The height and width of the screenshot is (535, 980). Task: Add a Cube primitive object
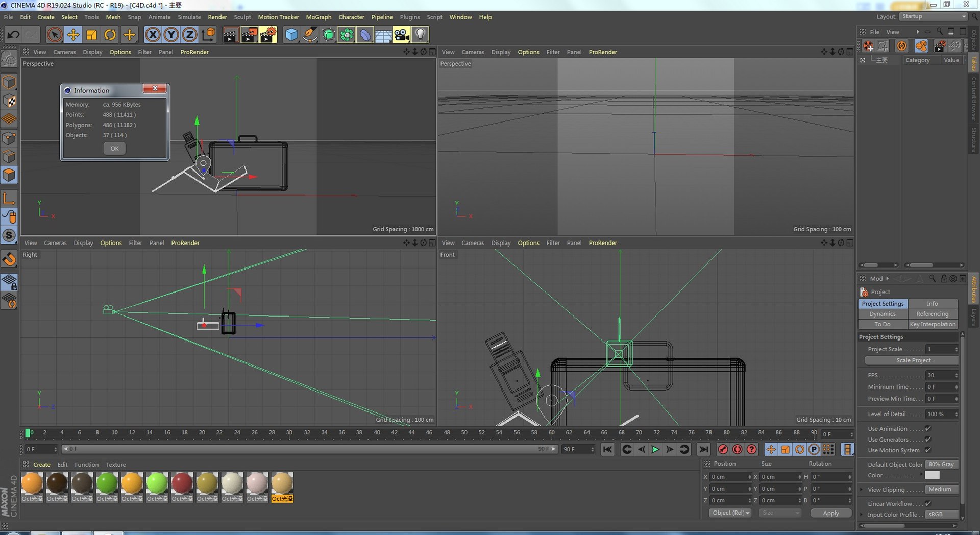pyautogui.click(x=291, y=35)
